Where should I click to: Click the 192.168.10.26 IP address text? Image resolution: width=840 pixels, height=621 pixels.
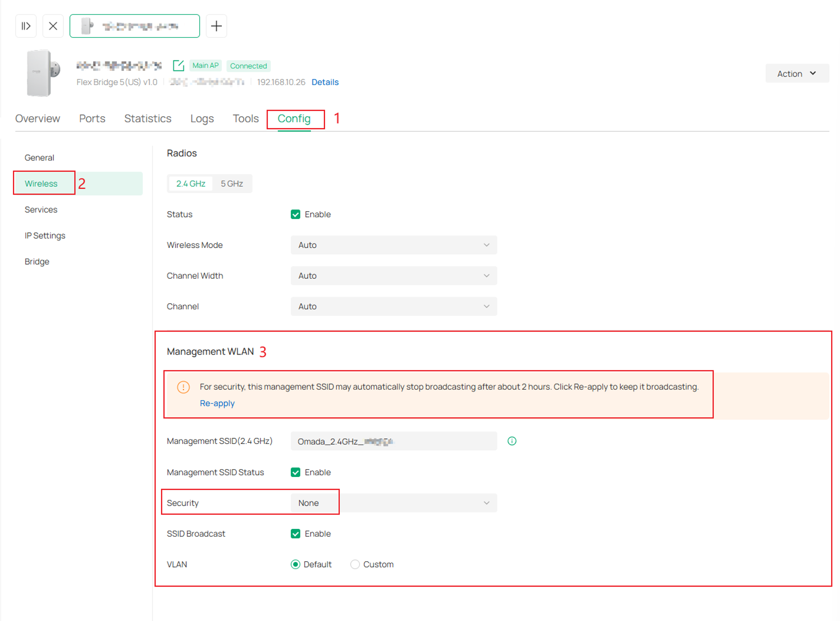[x=281, y=82]
